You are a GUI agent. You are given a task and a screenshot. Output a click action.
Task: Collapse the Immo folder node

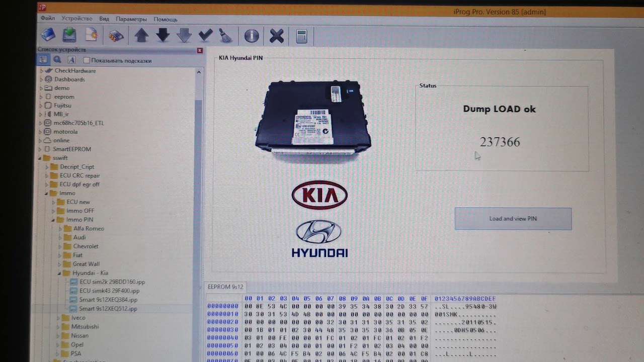pos(47,193)
